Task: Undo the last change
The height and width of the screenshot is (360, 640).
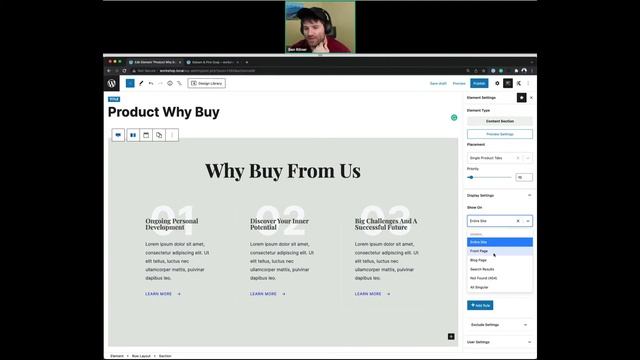Action: [x=151, y=83]
